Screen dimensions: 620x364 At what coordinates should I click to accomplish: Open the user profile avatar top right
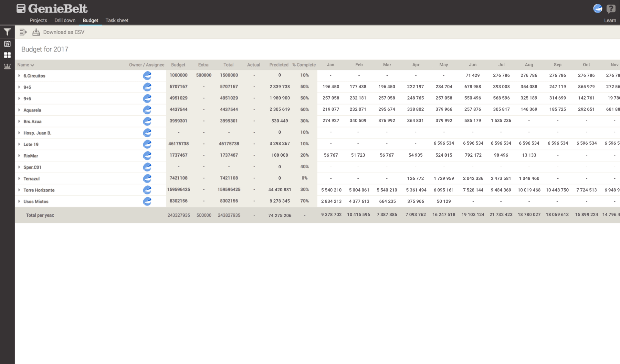[597, 8]
